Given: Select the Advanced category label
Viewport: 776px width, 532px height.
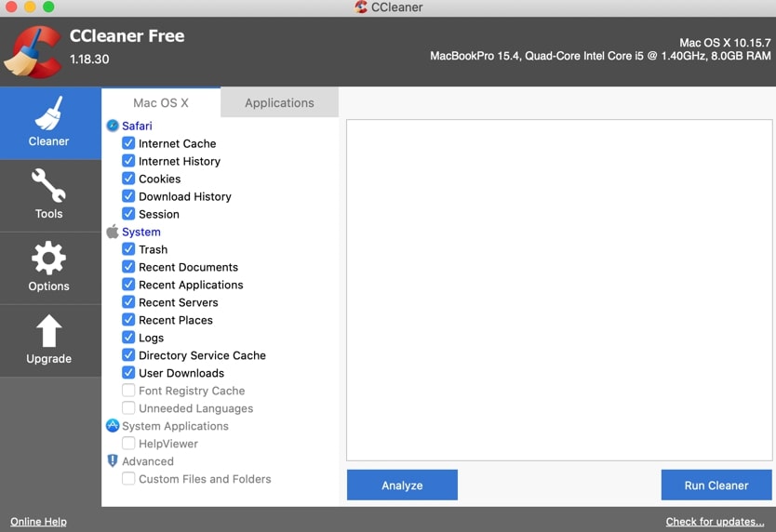Looking at the screenshot, I should click(148, 461).
